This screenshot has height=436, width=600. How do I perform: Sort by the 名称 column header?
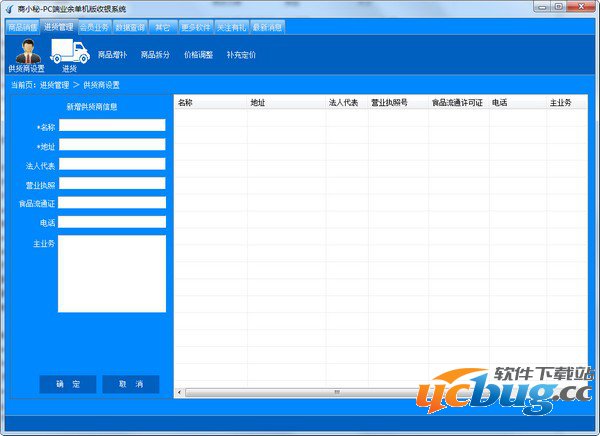tap(211, 103)
